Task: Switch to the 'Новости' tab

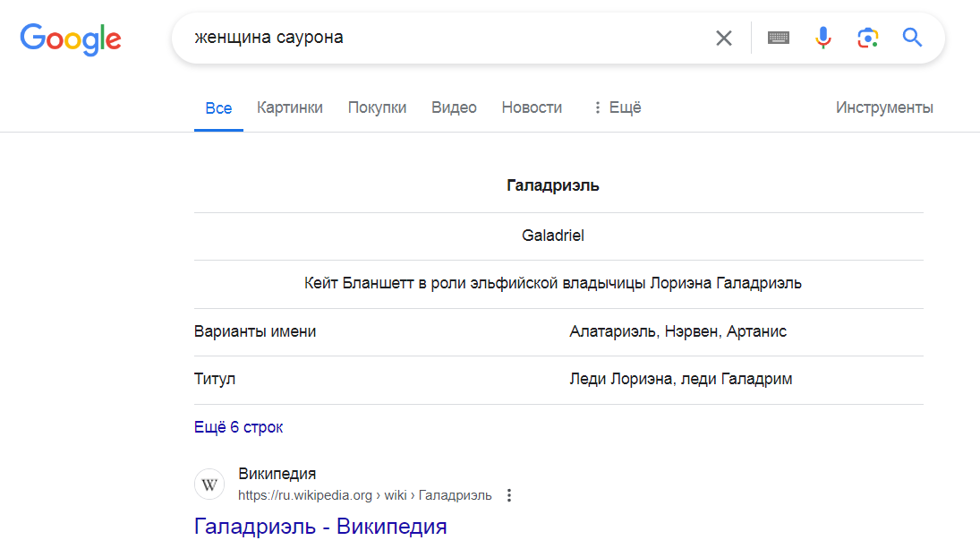Action: tap(532, 107)
